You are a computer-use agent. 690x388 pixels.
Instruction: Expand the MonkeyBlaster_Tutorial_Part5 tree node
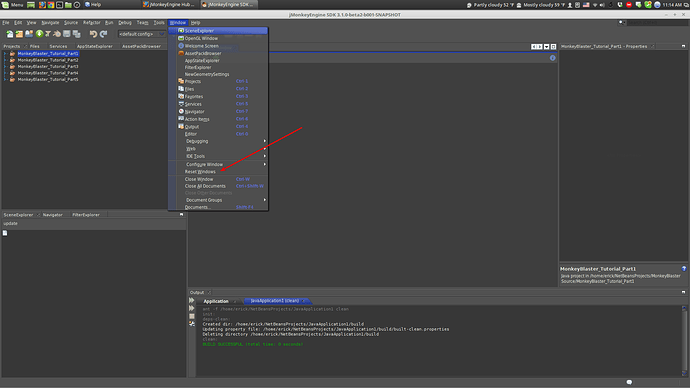tap(5, 80)
